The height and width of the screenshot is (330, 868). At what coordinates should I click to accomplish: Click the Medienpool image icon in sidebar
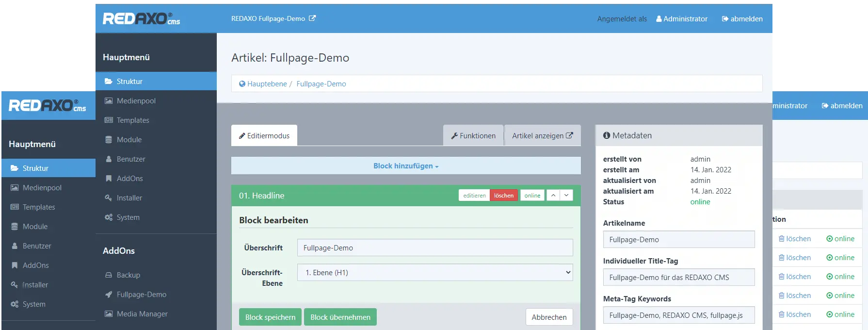pyautogui.click(x=109, y=101)
